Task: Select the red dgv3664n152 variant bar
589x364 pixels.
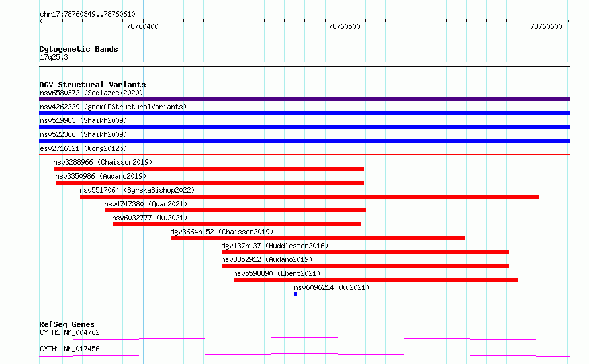Action: (x=318, y=238)
